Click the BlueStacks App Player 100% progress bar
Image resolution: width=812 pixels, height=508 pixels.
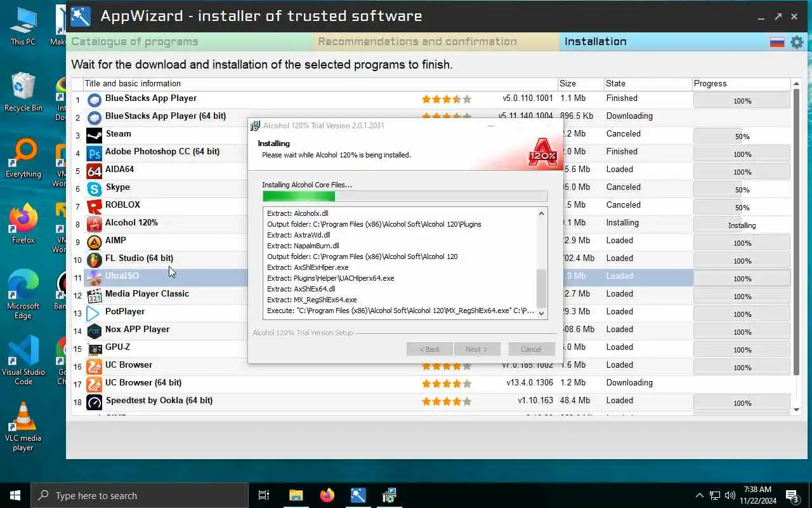point(742,101)
